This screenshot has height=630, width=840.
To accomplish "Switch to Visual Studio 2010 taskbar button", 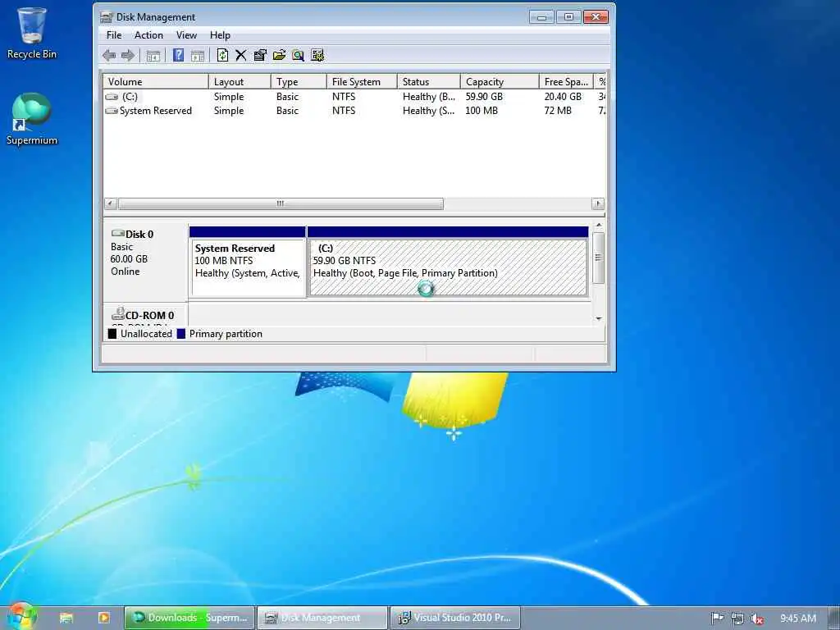I will (x=454, y=618).
